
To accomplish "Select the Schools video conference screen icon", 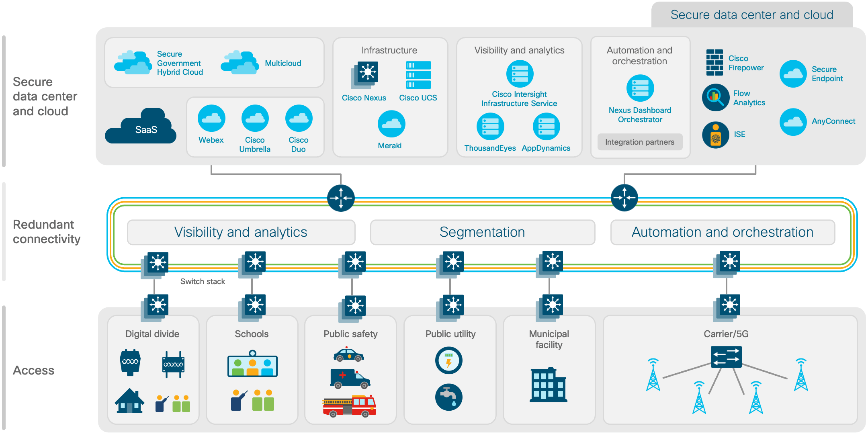I will pos(252,364).
